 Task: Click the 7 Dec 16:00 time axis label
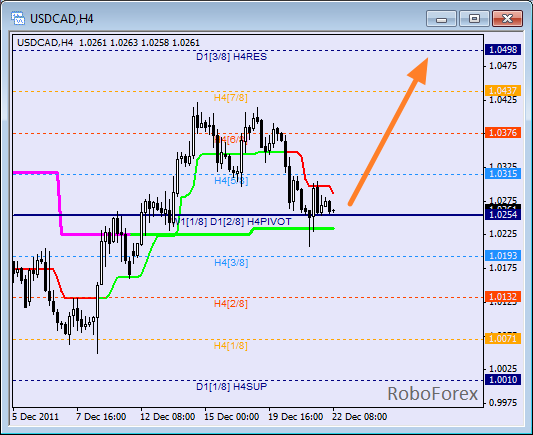[x=101, y=417]
